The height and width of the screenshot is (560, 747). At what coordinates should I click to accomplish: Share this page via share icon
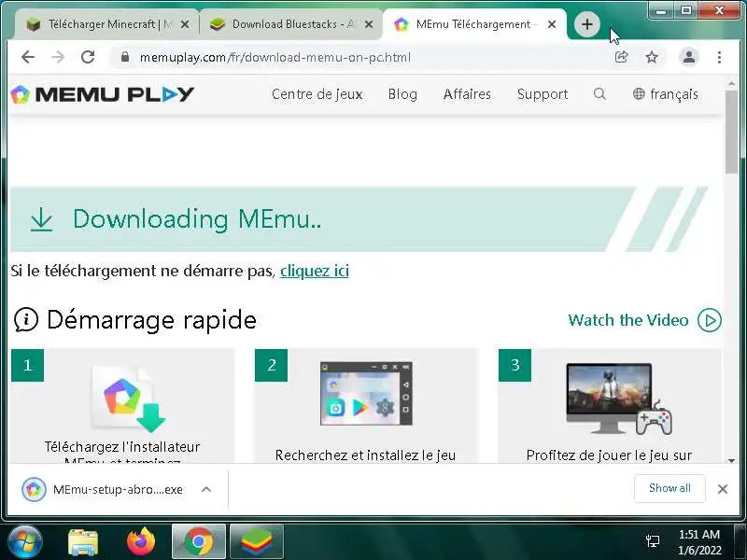[621, 57]
